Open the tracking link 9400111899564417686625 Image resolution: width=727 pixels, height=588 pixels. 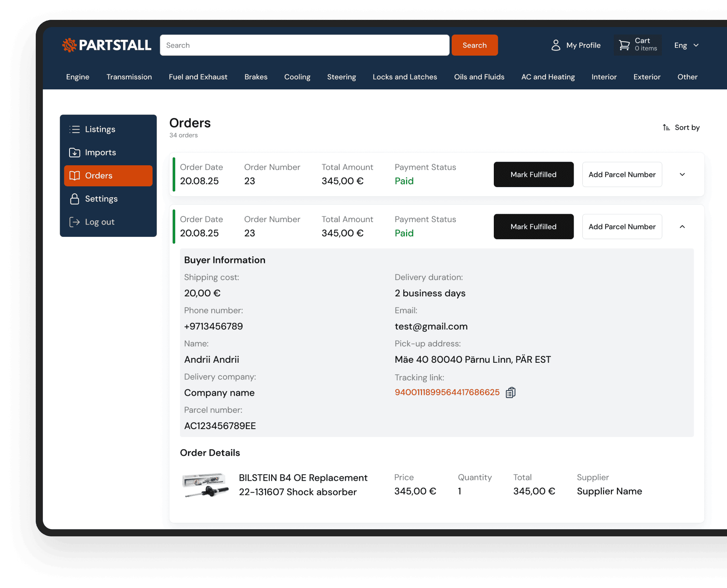pos(447,393)
